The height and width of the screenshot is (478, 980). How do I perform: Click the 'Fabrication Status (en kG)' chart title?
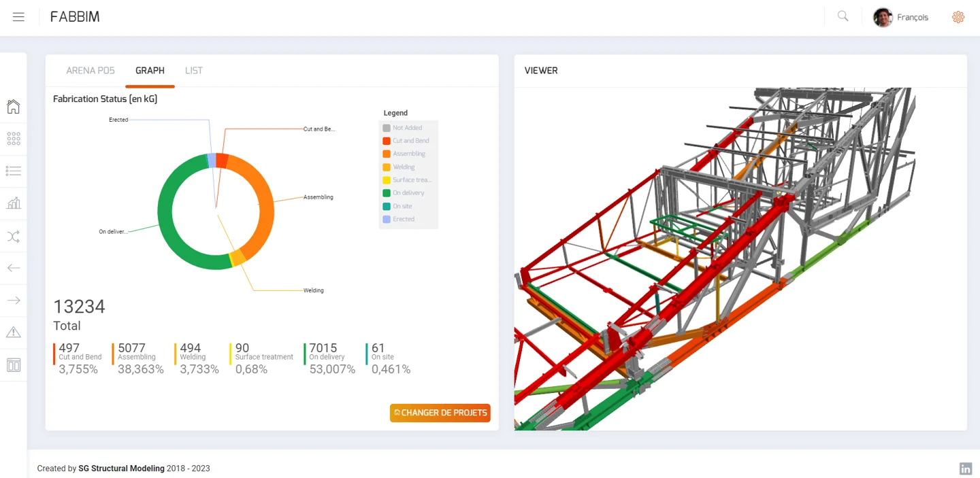(x=105, y=99)
